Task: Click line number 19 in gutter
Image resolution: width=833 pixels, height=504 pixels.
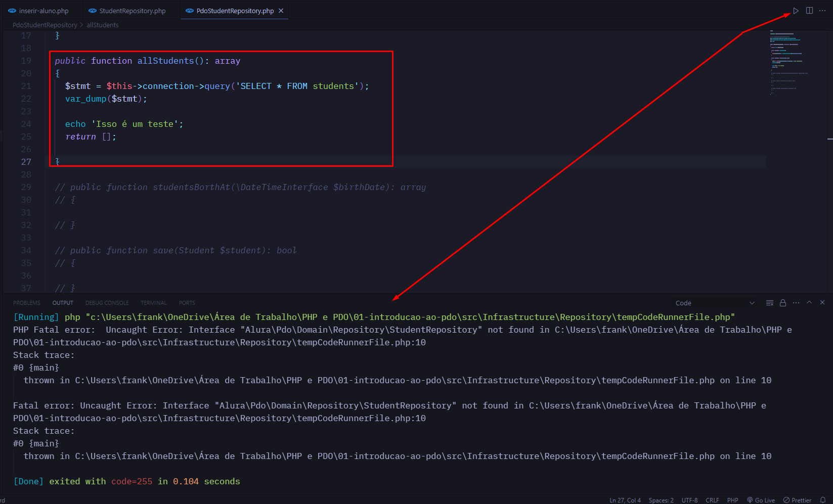Action: (26, 61)
